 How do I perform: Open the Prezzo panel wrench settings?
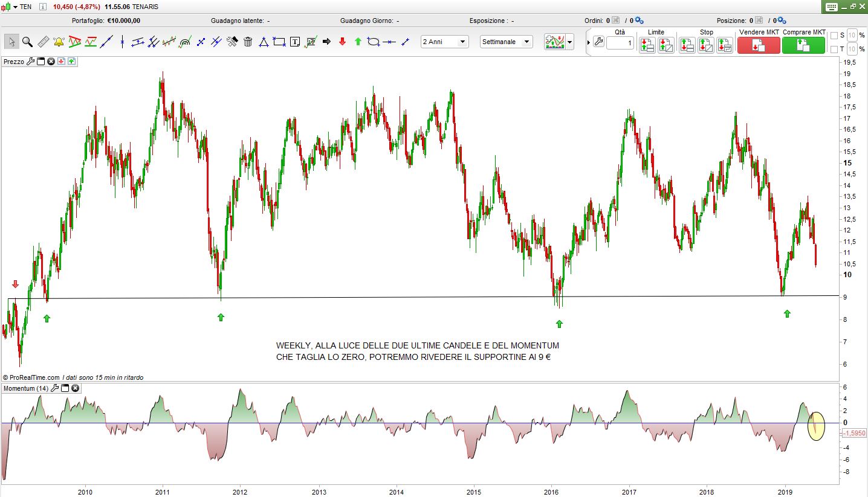click(31, 61)
